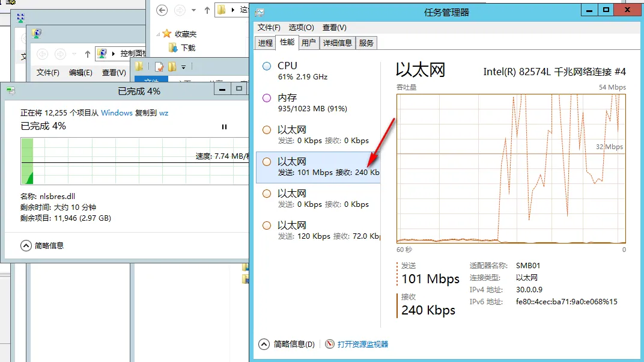
Task: Click the back arrow in Explorer window
Action: (162, 10)
